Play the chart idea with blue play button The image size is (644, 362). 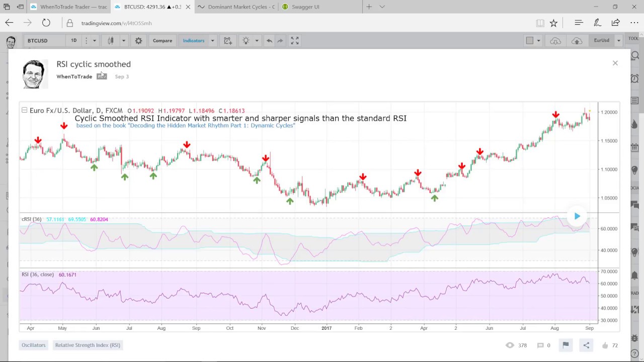pos(577,216)
